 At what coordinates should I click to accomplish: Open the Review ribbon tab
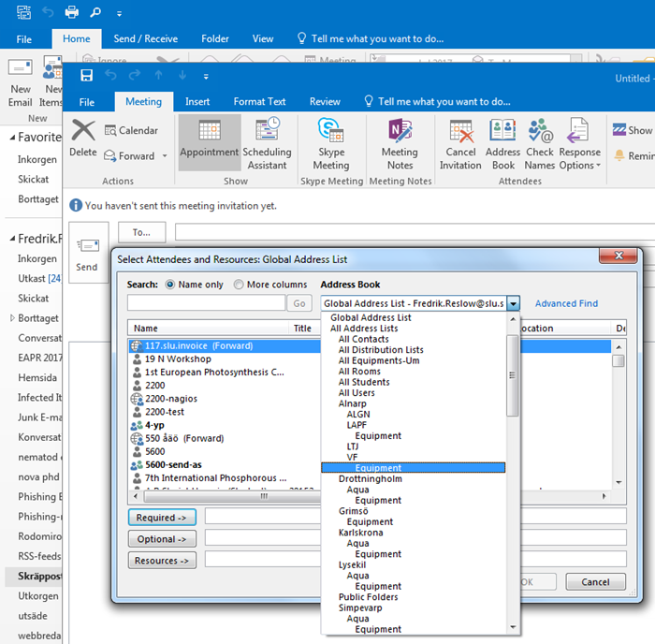325,101
